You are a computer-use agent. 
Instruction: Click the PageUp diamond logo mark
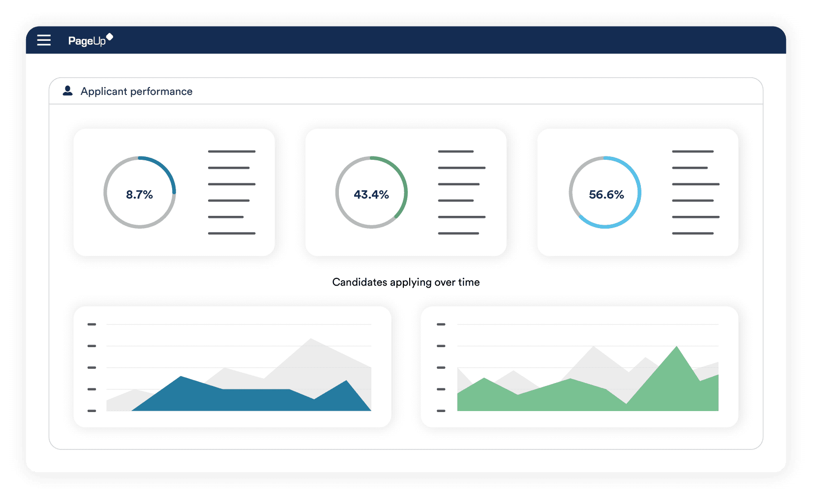pos(111,35)
